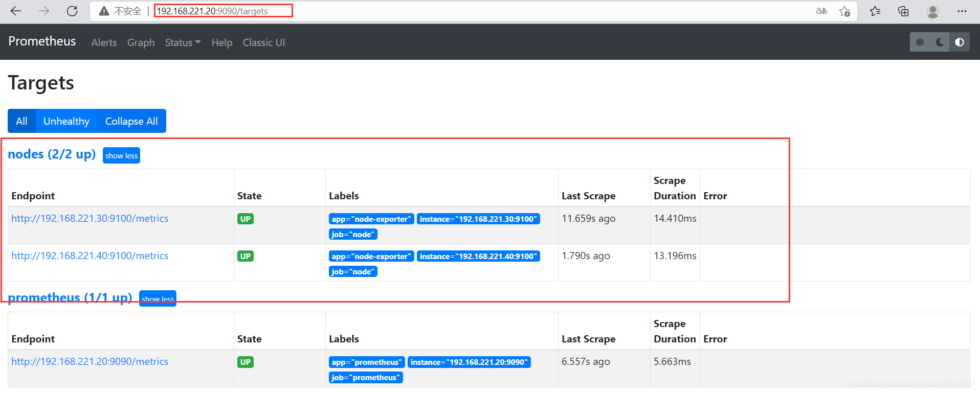
Task: Click job="node" label in 192.168.221.30 row
Action: (353, 234)
